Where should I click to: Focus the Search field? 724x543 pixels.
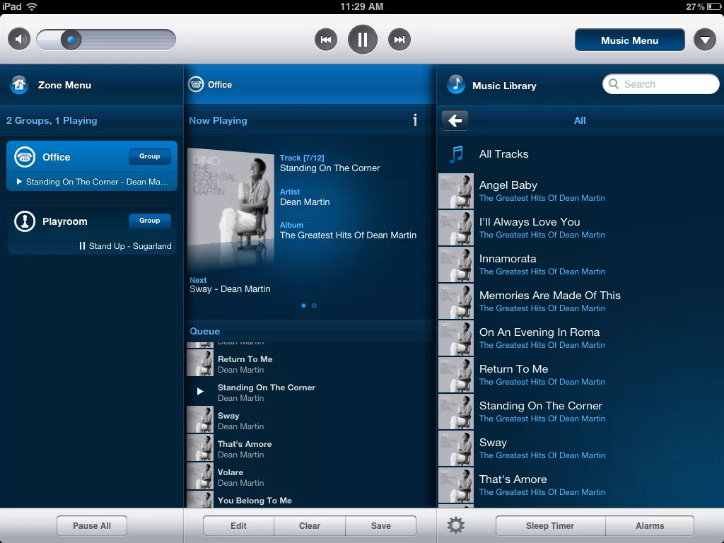[661, 84]
